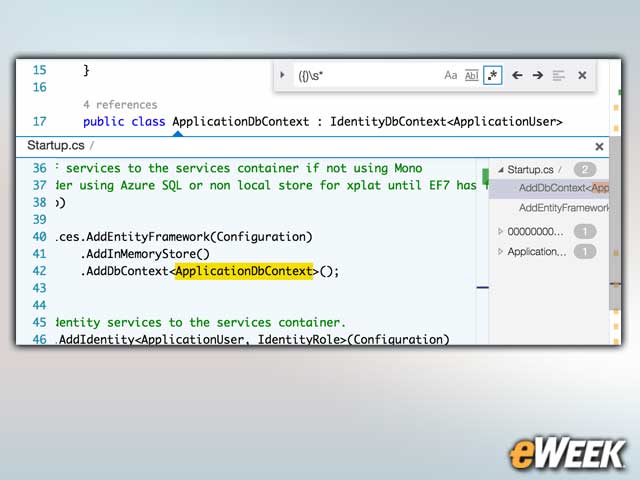Open Startup.cs from peek title

click(x=56, y=145)
